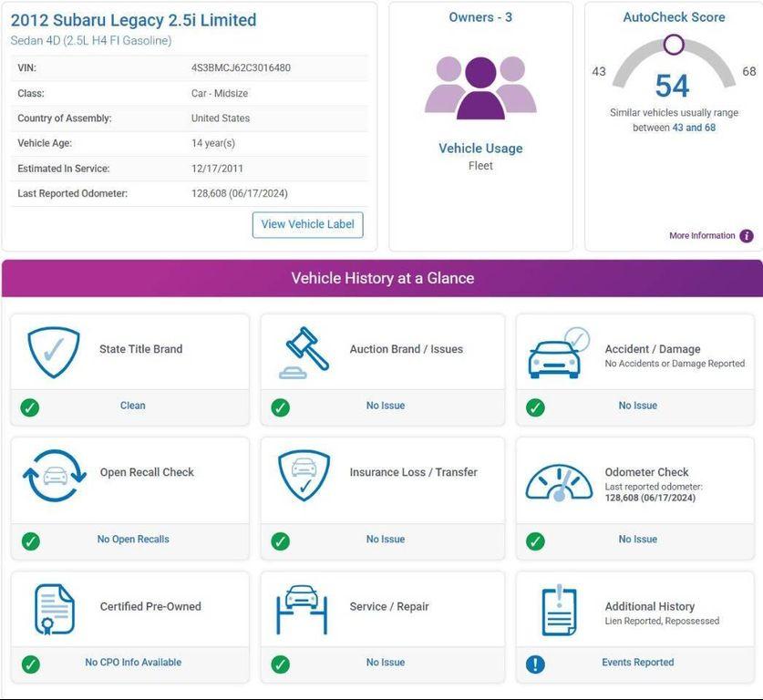Screen dimensions: 763x700
Task: Open No Issue link under Accident / Damage
Action: pyautogui.click(x=638, y=406)
